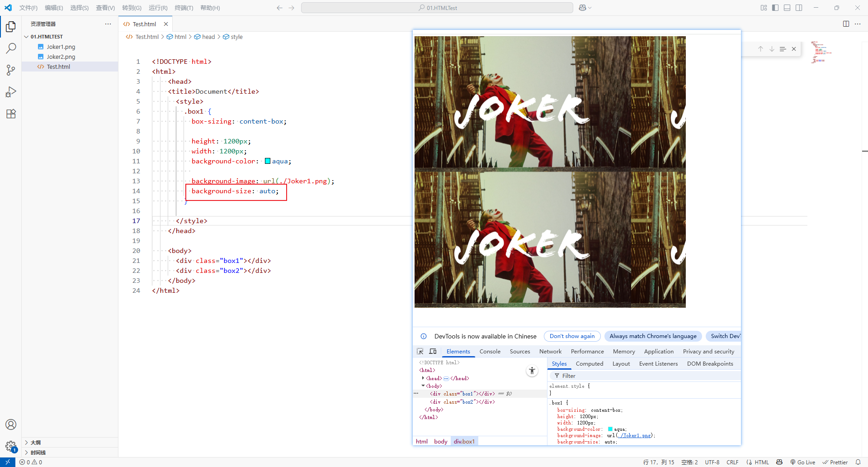Open explorer panel more actions ellipsis
868x467 pixels.
(108, 24)
